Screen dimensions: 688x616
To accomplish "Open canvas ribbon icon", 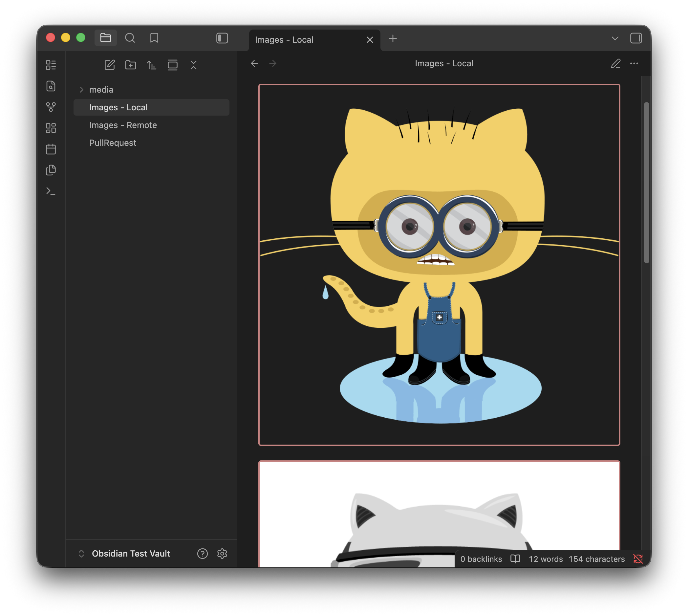I will [51, 128].
